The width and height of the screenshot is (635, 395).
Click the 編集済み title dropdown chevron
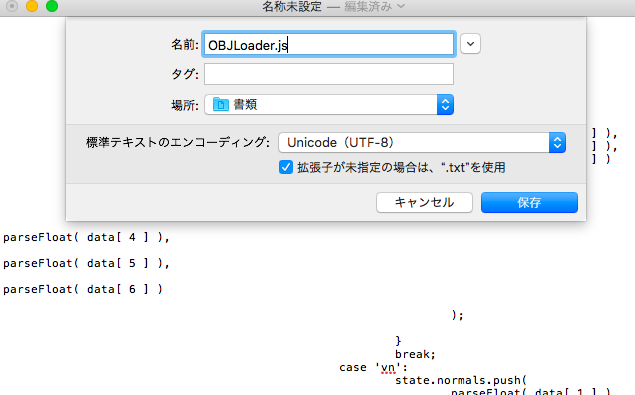pos(401,6)
